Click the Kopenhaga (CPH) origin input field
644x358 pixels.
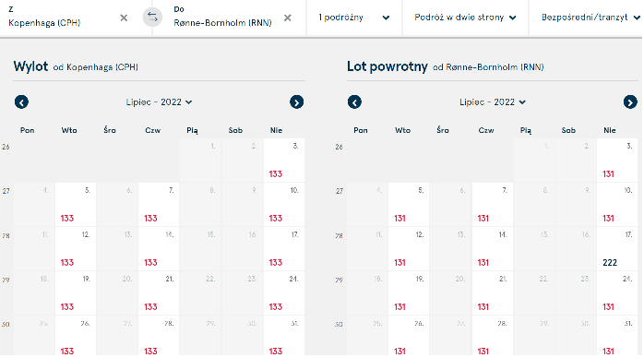(x=62, y=18)
